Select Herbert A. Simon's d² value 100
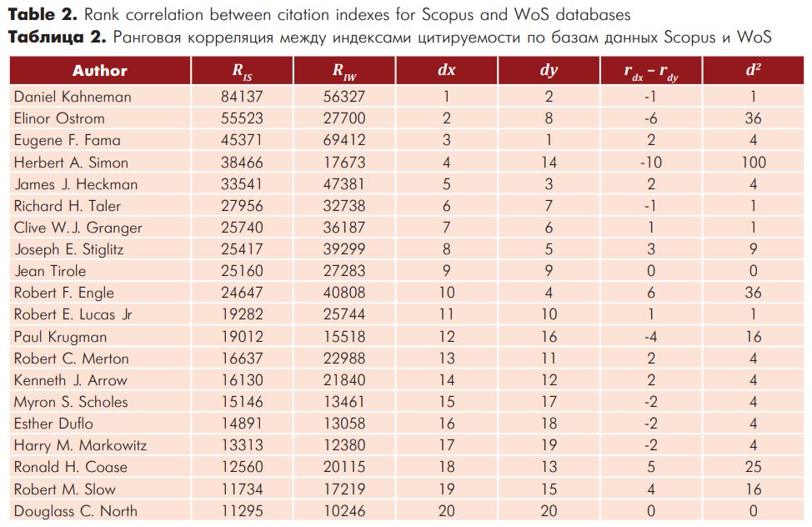The width and height of the screenshot is (812, 527). click(x=753, y=163)
